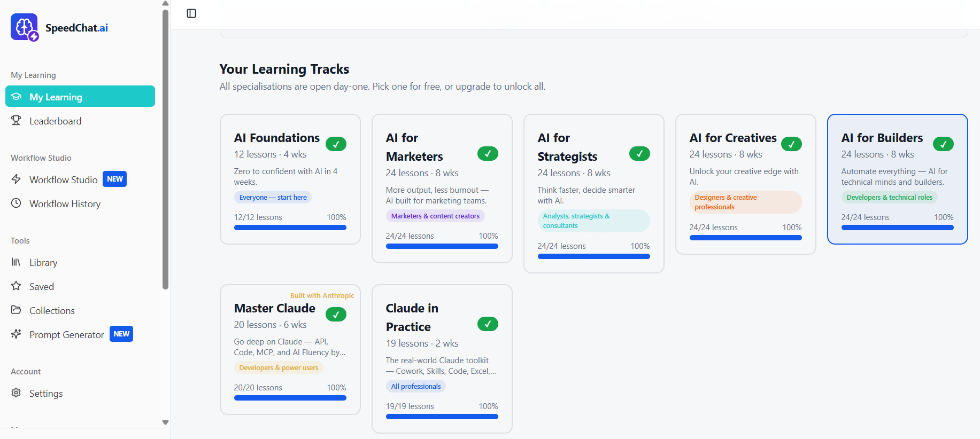Click the Leaderboard trophy icon

(16, 121)
